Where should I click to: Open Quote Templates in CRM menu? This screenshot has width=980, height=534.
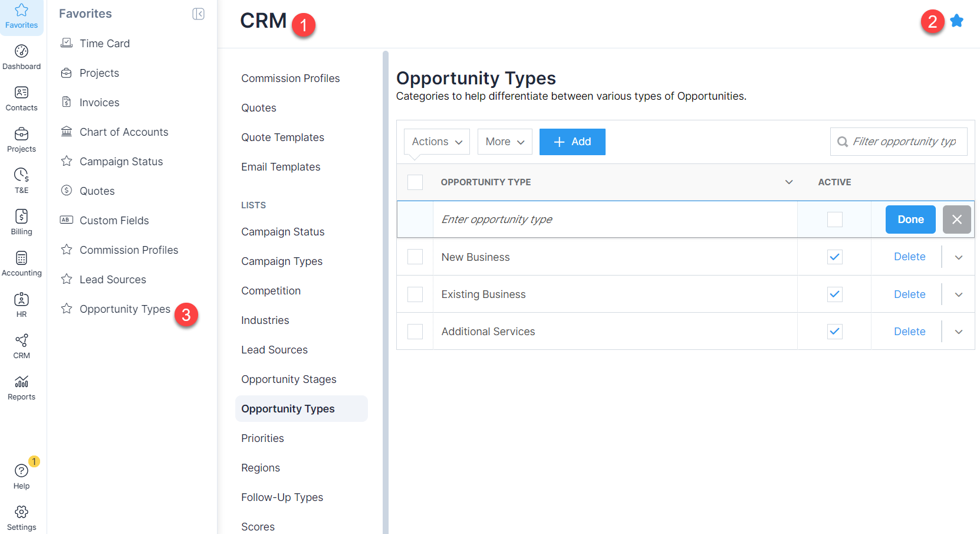283,137
